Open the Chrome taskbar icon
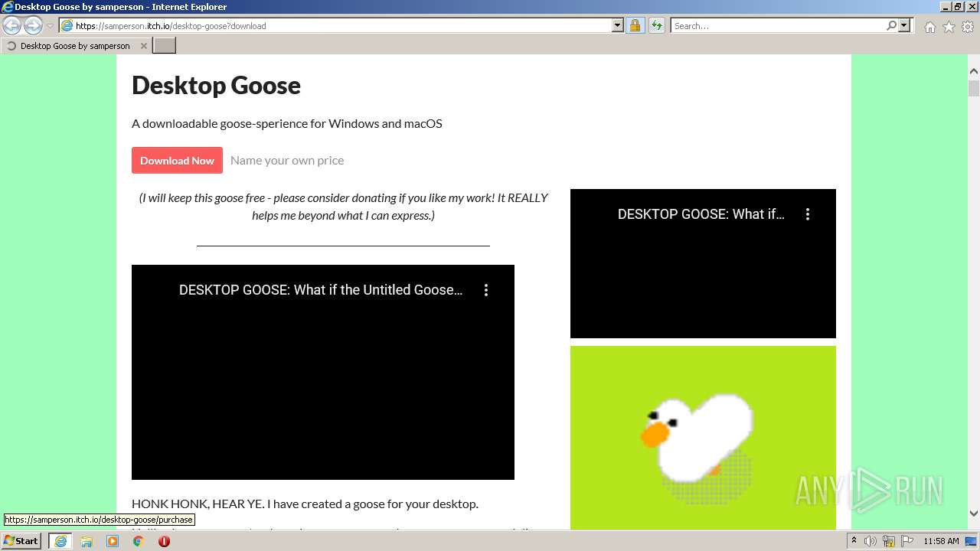Screen dimensions: 980x551 click(x=139, y=541)
